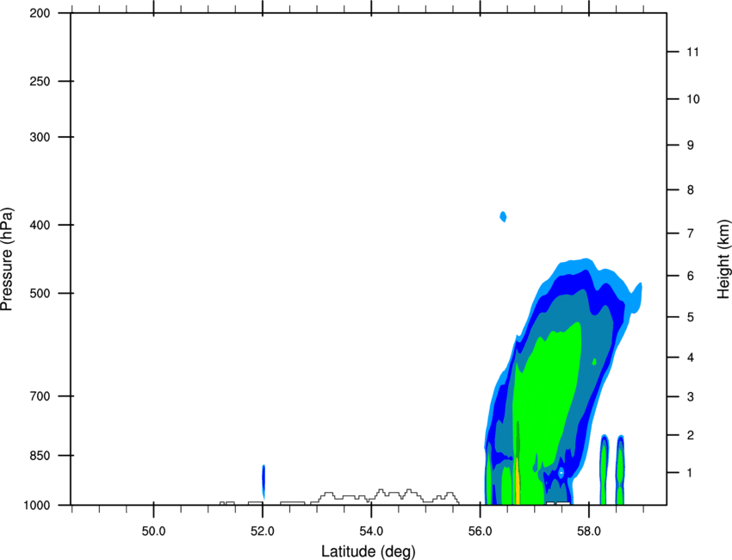This screenshot has width=732, height=560.
Task: Click pressure tick label 250
Action: (x=40, y=81)
